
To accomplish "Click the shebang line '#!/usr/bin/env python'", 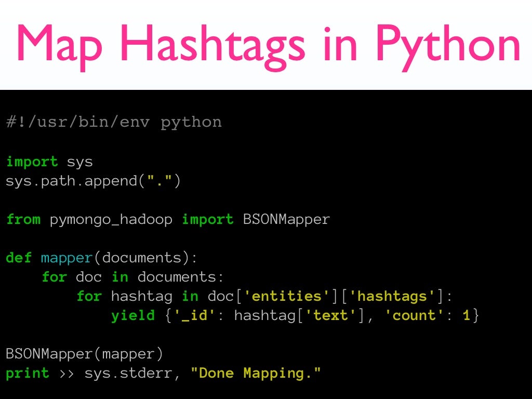I will click(x=114, y=123).
